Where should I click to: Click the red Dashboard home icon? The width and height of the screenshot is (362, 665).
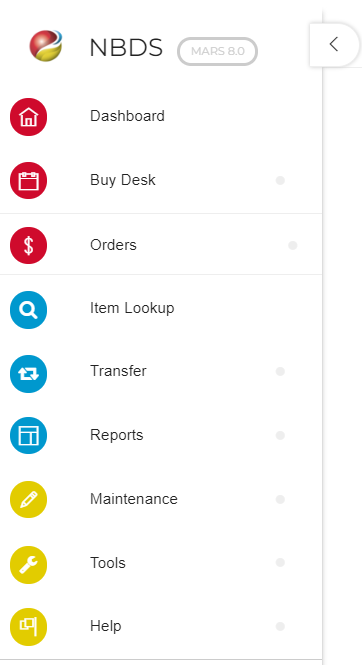click(28, 117)
